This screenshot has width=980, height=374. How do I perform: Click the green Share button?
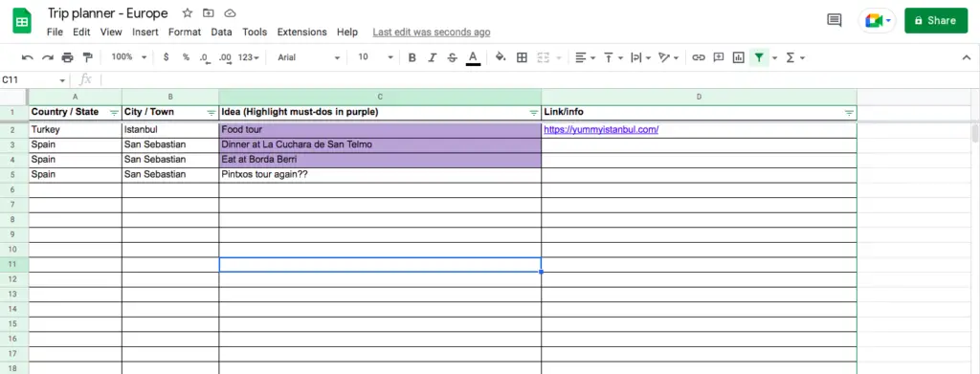point(936,21)
